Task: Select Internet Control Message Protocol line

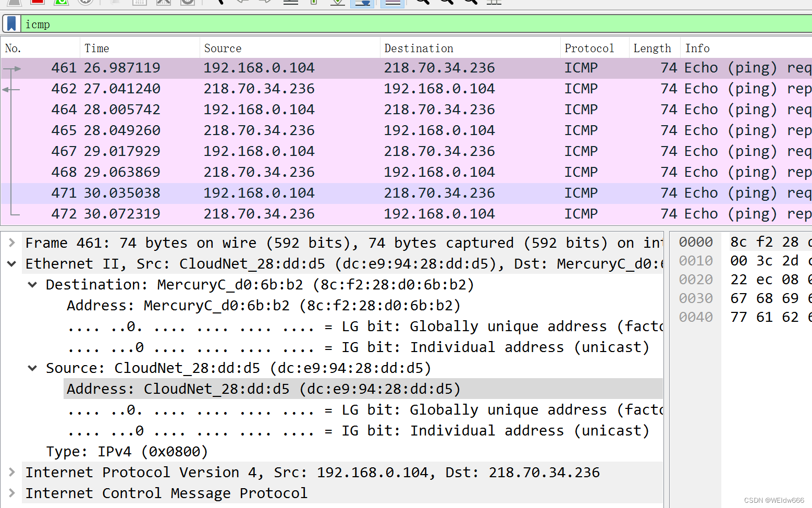Action: click(343, 493)
